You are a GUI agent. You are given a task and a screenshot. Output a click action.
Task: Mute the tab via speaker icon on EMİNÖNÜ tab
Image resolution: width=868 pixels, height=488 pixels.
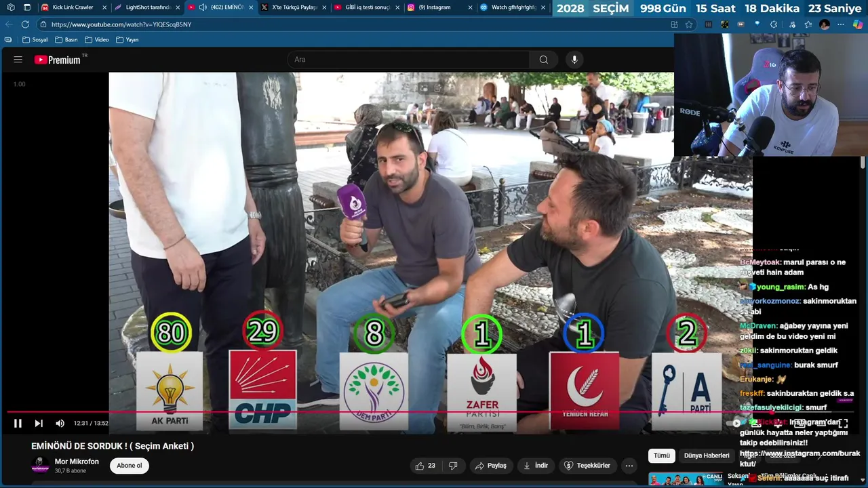[x=203, y=7]
